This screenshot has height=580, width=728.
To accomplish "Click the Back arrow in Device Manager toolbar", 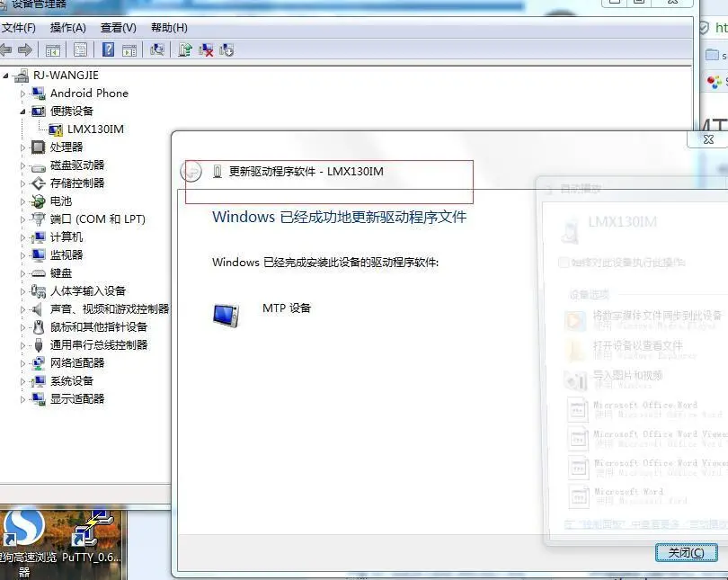I will coord(5,49).
